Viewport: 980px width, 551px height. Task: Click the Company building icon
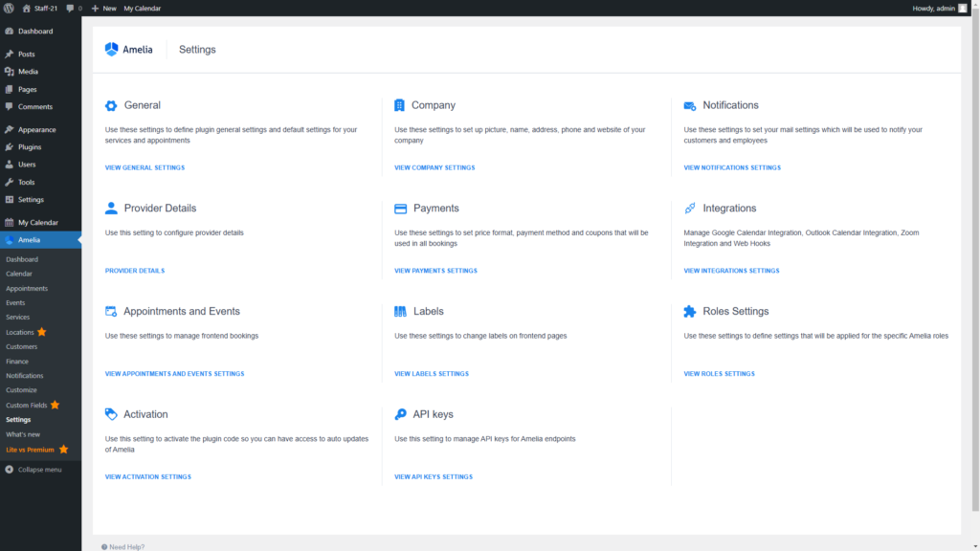tap(400, 105)
